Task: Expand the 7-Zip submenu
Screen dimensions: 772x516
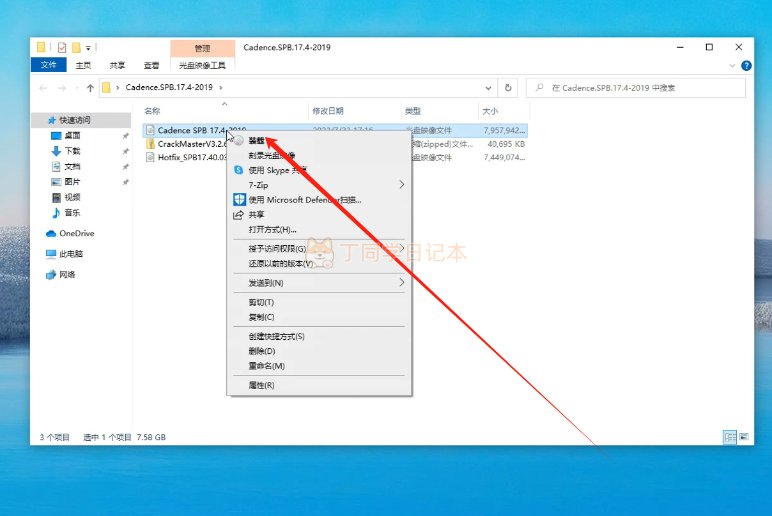Action: coord(319,185)
